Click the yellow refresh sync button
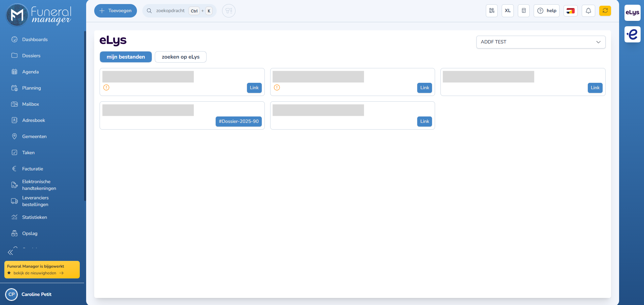Screen dimensions: 644x305 tap(605, 11)
